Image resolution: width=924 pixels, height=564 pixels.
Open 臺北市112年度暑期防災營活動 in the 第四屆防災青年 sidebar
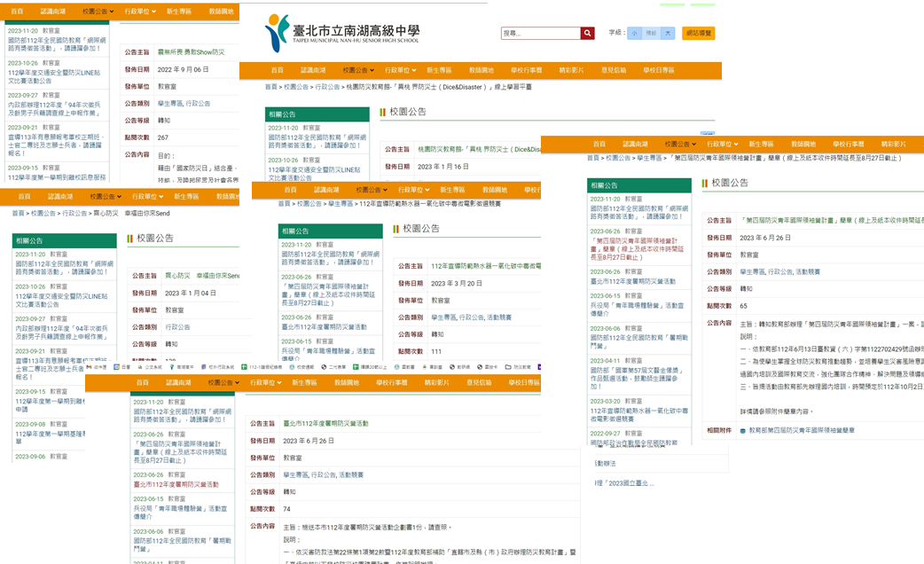click(633, 282)
